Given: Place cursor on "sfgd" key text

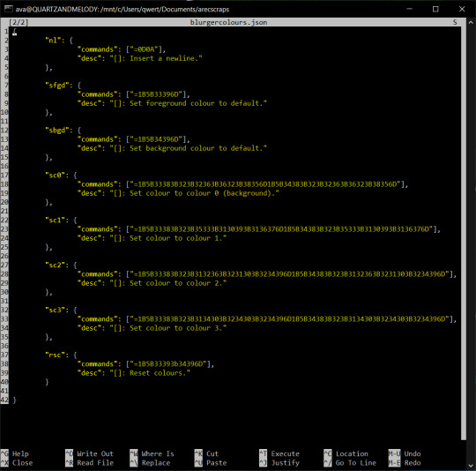Looking at the screenshot, I should tap(57, 86).
